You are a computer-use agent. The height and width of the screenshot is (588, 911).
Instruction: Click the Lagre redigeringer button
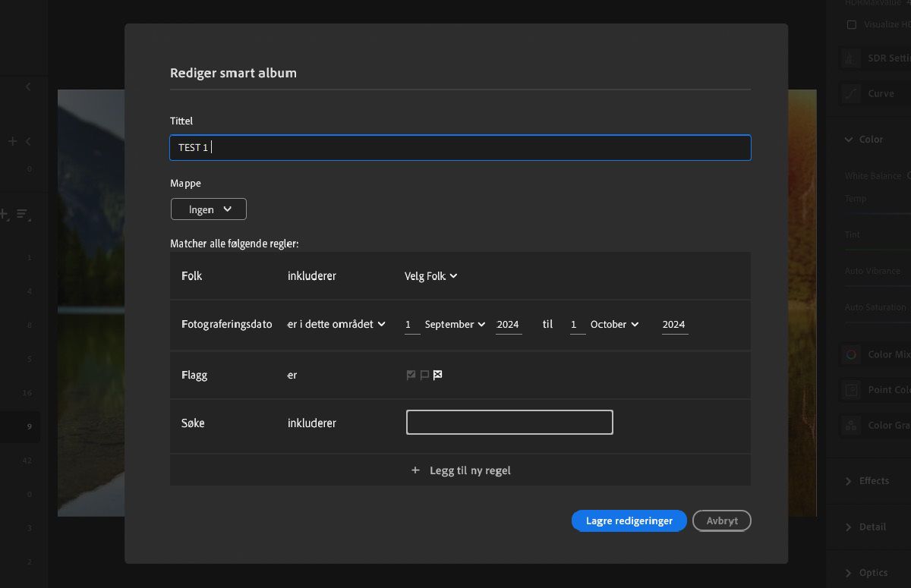click(x=629, y=520)
